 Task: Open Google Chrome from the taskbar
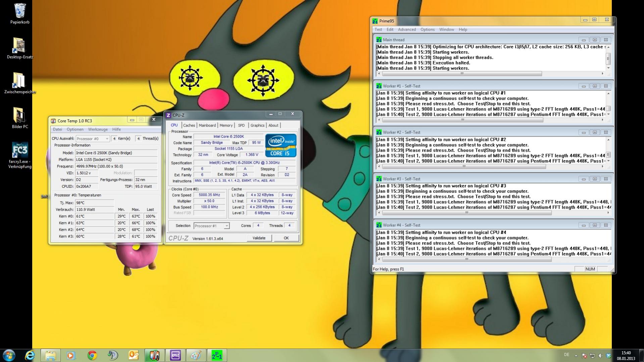[92, 355]
